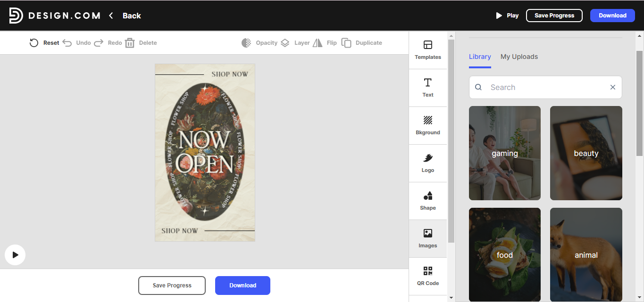Delete the selected element with trash icon
This screenshot has height=302, width=644.
(x=130, y=43)
